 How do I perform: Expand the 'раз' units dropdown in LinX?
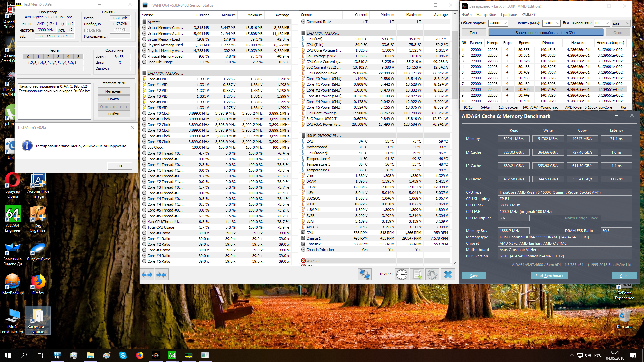pos(627,23)
